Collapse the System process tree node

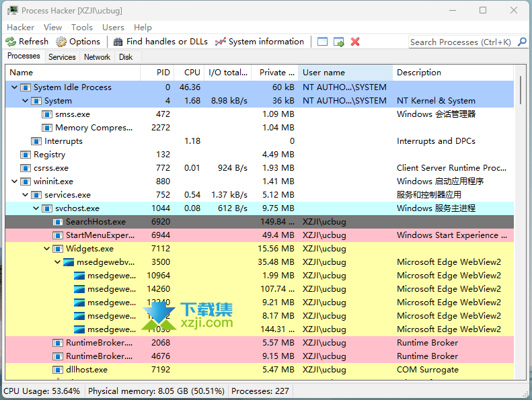[26, 101]
